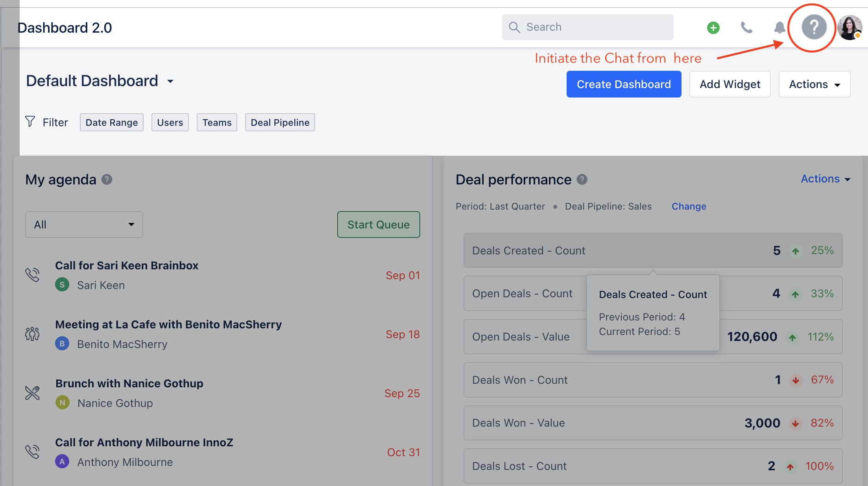
Task: Click the Oct 31 due date
Action: (403, 452)
